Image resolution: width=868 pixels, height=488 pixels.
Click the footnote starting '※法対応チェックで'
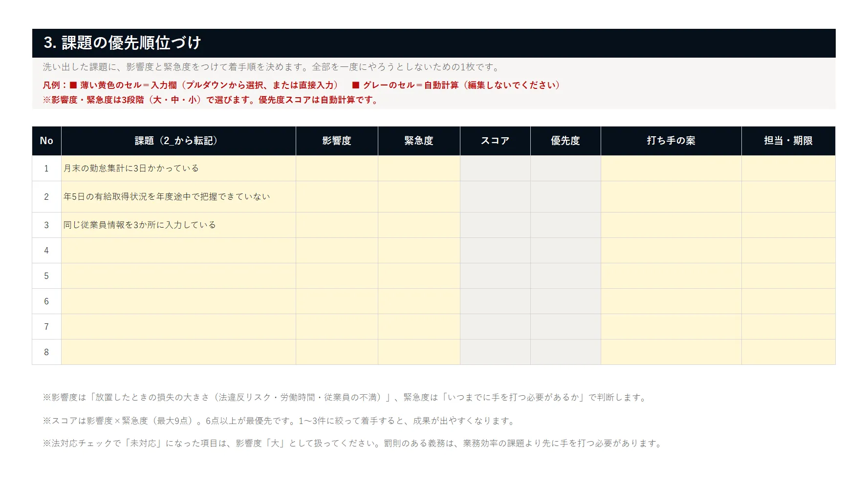click(353, 444)
